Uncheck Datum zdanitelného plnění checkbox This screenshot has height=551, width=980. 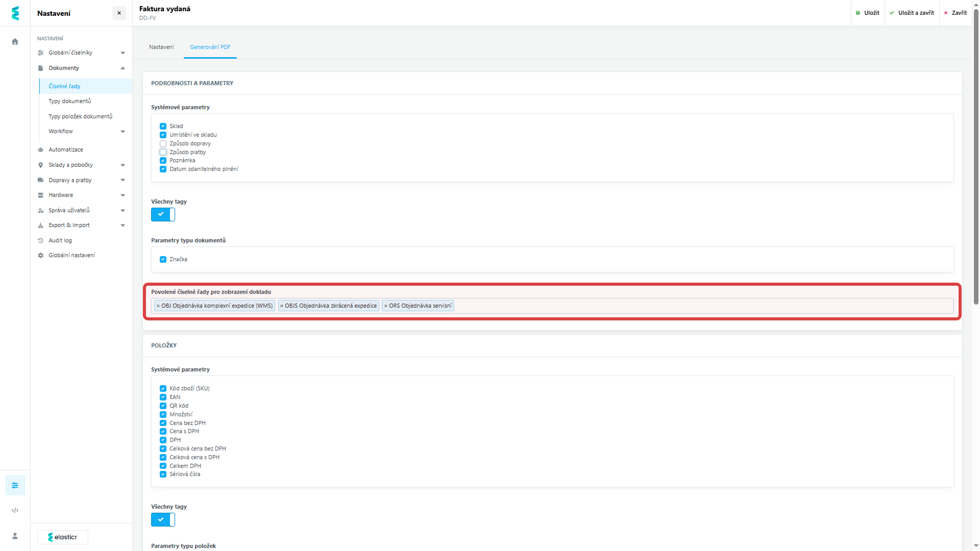coord(163,169)
